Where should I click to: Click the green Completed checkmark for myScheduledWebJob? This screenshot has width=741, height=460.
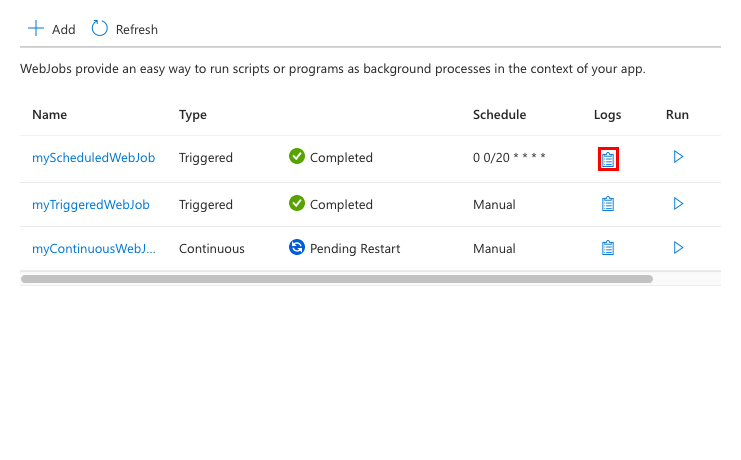point(297,156)
